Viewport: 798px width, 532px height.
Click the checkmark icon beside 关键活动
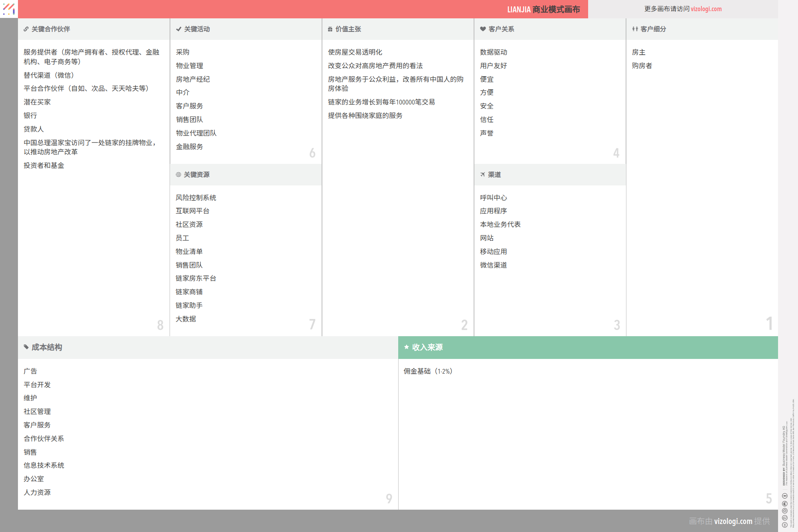coord(178,29)
